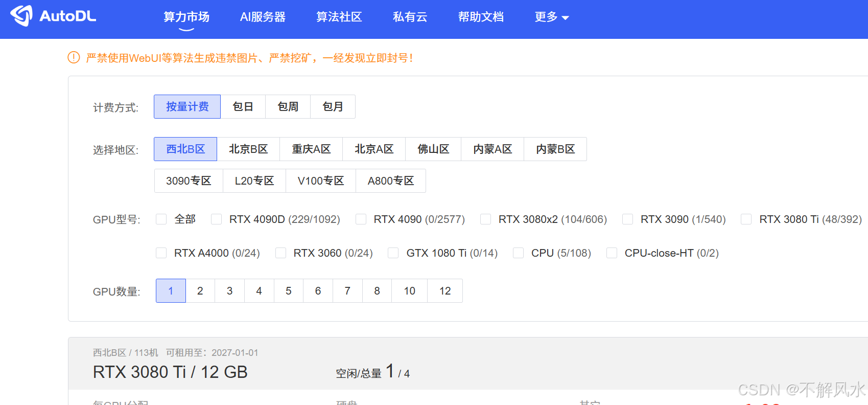This screenshot has height=405, width=868.
Task: Click the 西北B区 / 113机 machine label
Action: point(126,353)
